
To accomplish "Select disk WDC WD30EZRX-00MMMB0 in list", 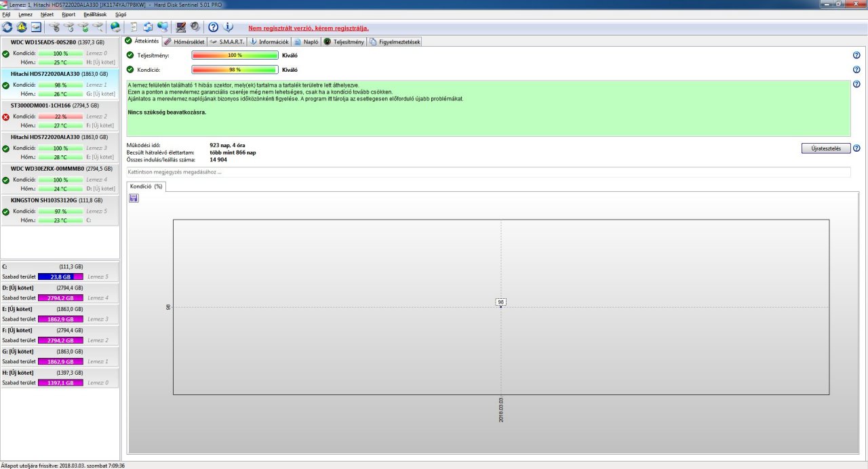I will [x=60, y=179].
